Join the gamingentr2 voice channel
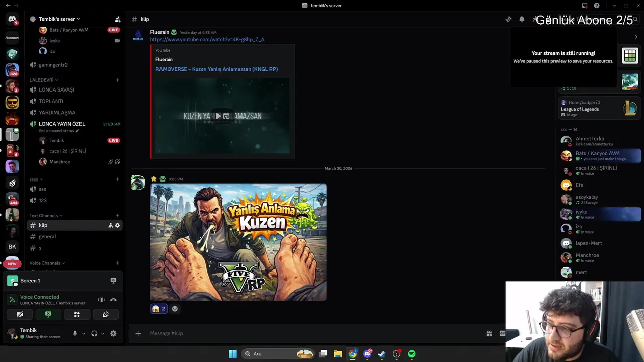The image size is (644, 362). (74, 65)
